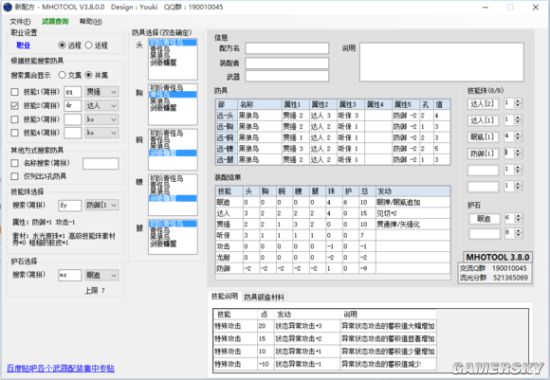Image resolution: width=550 pixels, height=380 pixels.
Task: Open the 帮助(H) menu
Action: coord(90,21)
